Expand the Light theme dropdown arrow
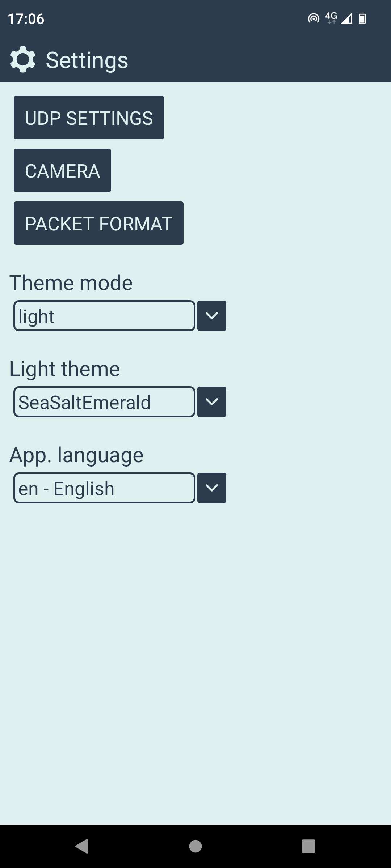 [x=212, y=402]
